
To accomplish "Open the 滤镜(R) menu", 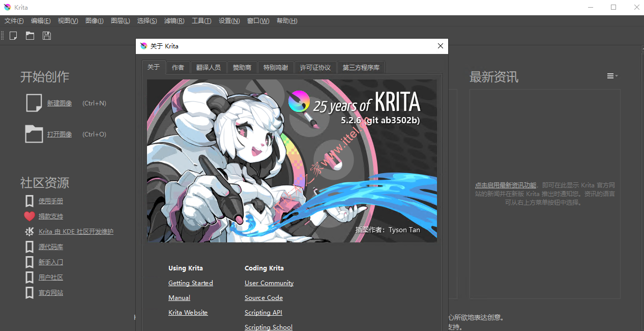I will 174,21.
